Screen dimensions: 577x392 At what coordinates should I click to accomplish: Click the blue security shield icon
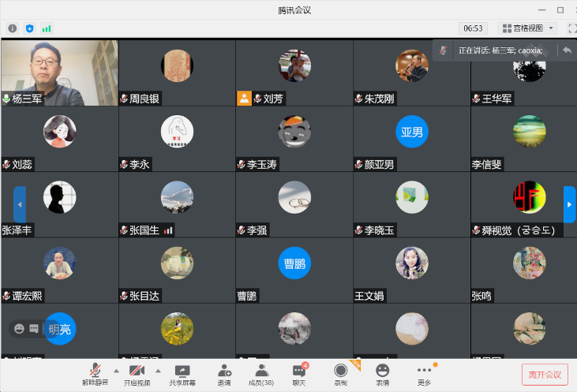pos(30,28)
